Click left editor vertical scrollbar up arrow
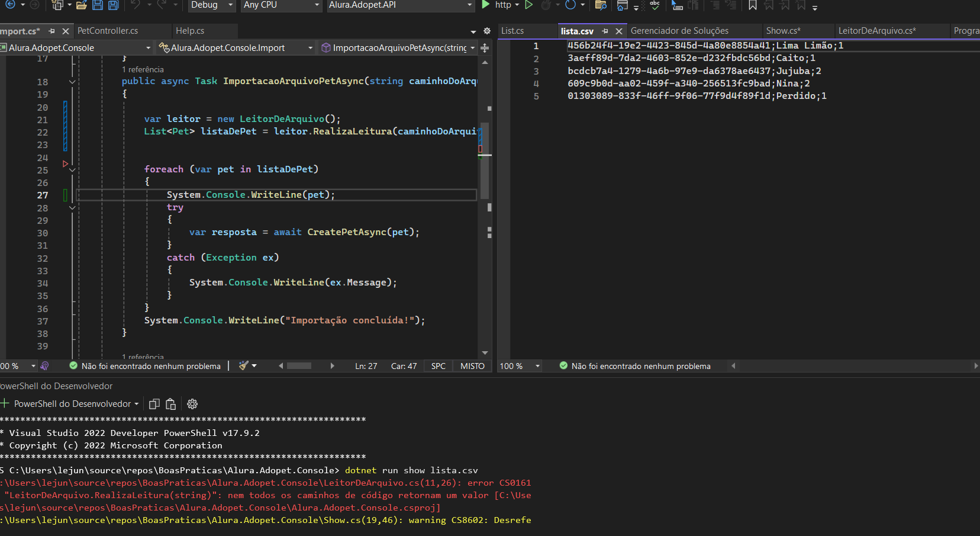 (485, 62)
